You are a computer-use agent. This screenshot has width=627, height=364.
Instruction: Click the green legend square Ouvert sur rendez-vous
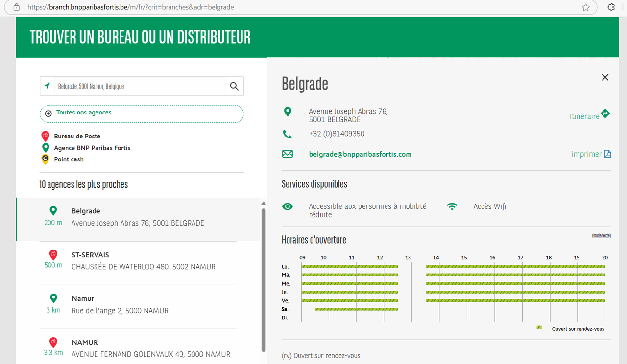tap(539, 327)
